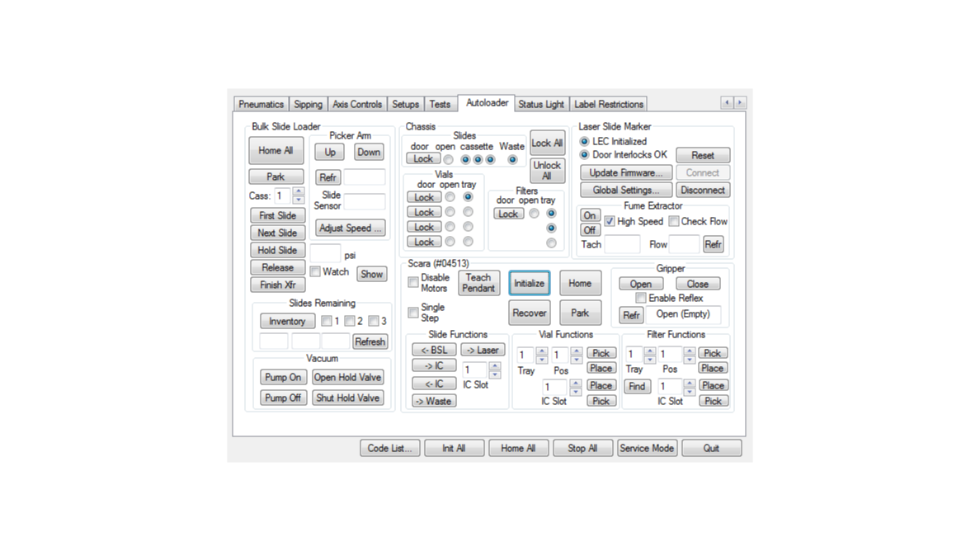Image resolution: width=980 pixels, height=551 pixels.
Task: Select the Slides Waste radio button
Action: pos(512,159)
